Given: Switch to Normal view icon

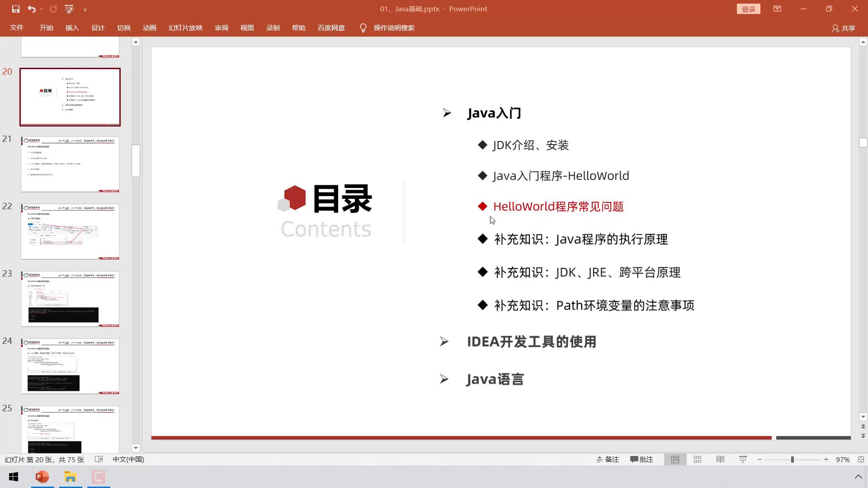Looking at the screenshot, I should (x=675, y=460).
